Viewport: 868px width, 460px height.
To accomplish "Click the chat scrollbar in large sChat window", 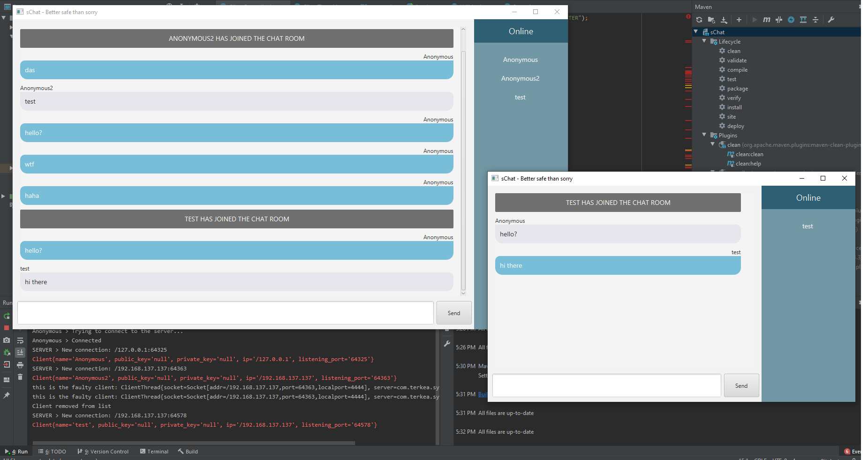I will pyautogui.click(x=463, y=171).
